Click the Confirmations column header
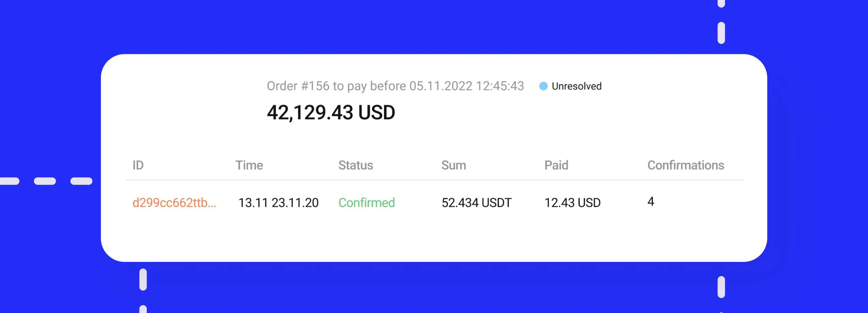The height and width of the screenshot is (313, 868). 686,165
